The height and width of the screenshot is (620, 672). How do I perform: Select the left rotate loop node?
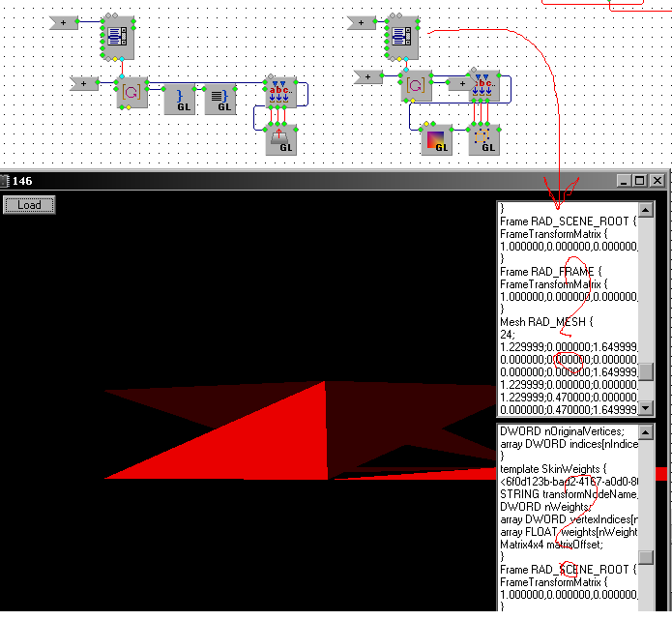click(131, 94)
